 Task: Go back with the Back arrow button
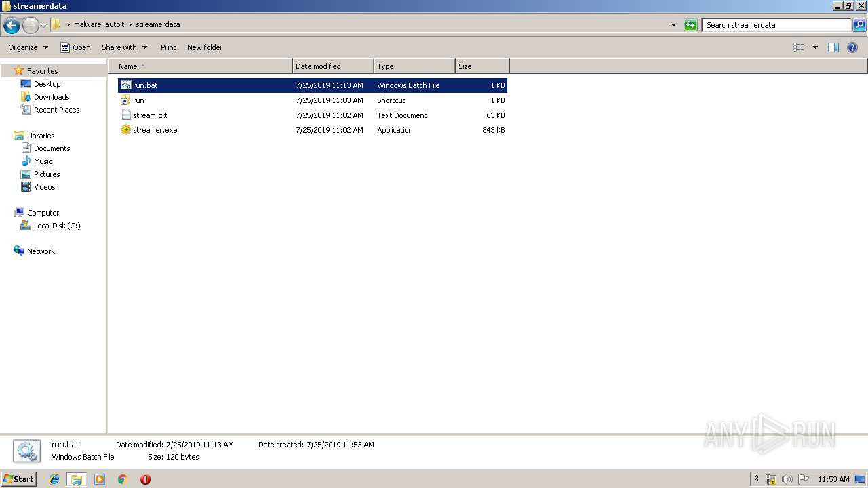[x=12, y=26]
